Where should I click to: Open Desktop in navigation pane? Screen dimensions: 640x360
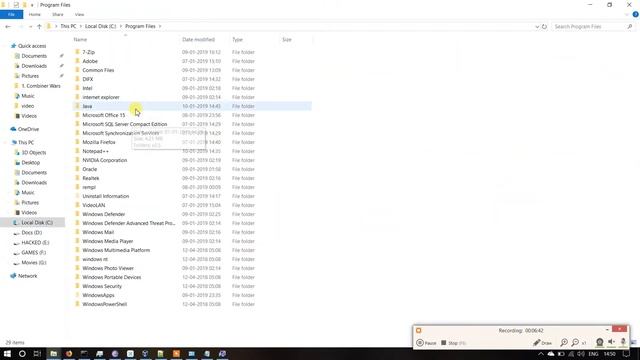click(31, 162)
